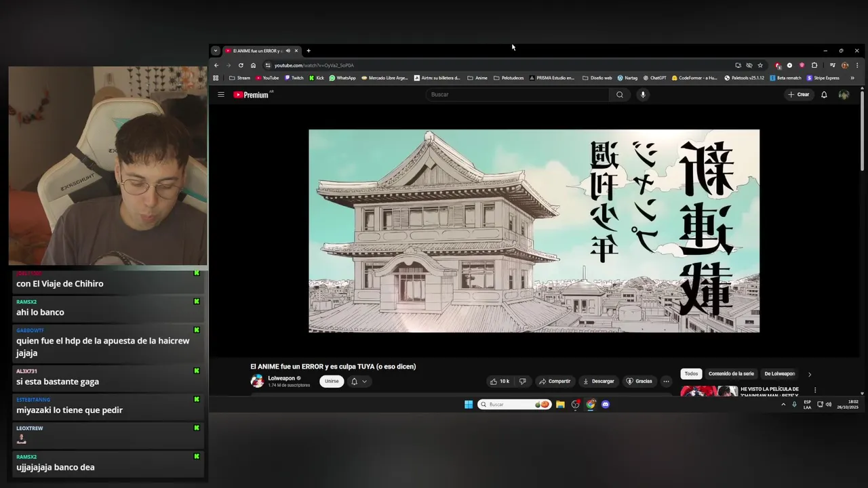Show more bookmarks with double chevron
The image size is (868, 488).
852,78
